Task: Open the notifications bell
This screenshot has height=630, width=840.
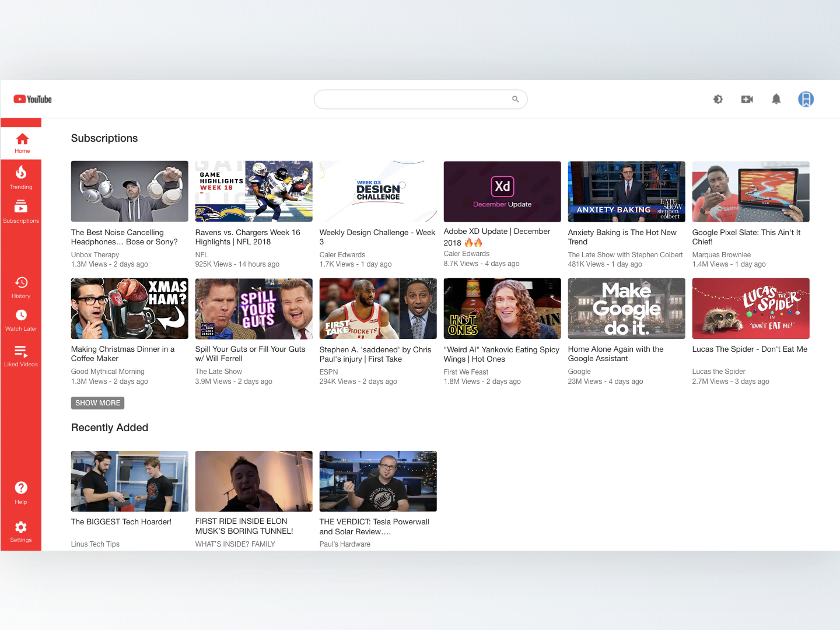Action: coord(776,99)
